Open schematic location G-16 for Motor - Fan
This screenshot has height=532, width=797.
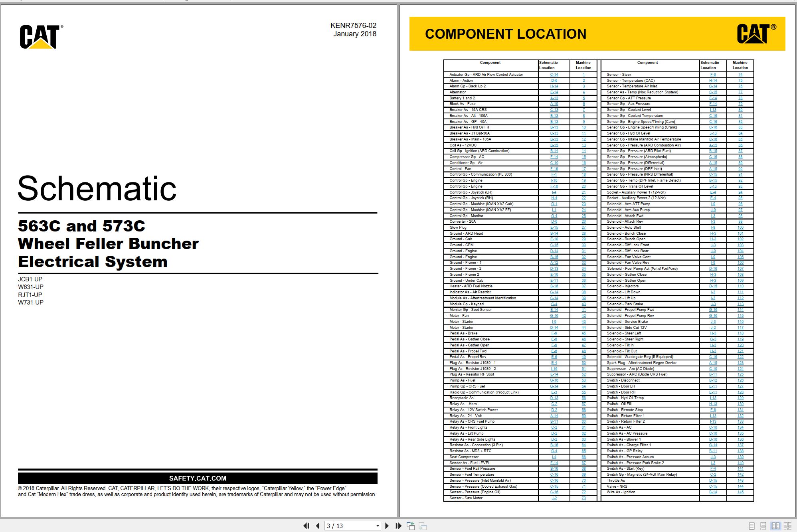pos(554,316)
